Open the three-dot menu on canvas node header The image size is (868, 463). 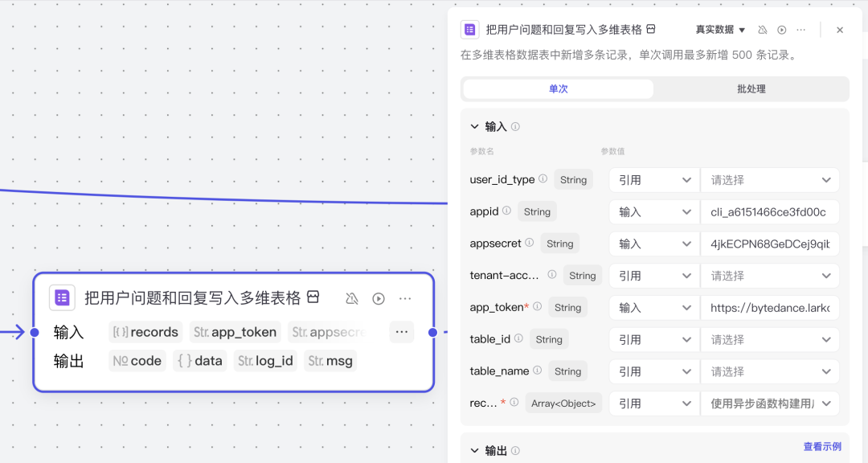[x=405, y=299]
